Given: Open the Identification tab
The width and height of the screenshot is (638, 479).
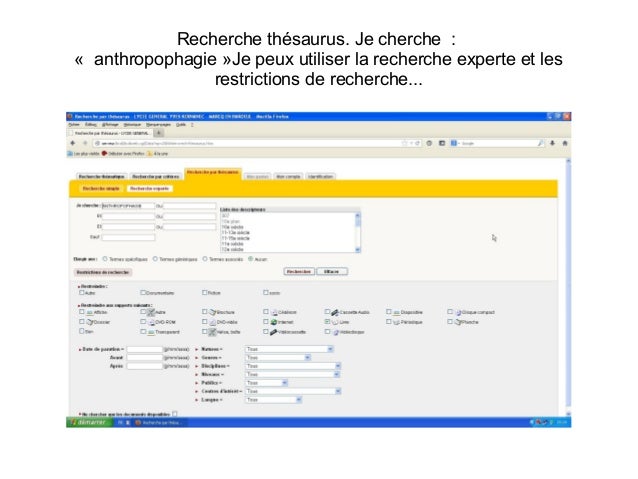Looking at the screenshot, I should coord(321,177).
